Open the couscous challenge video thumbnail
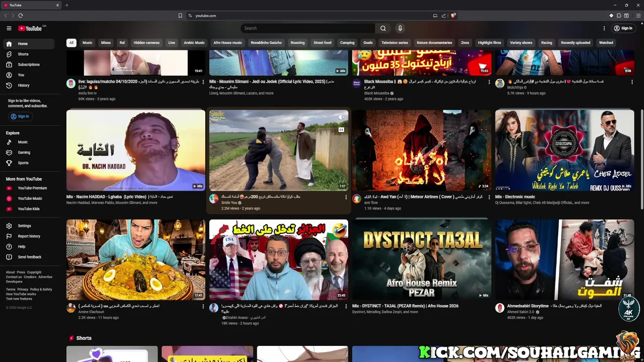Screen dimensions: 644x362 pyautogui.click(x=136, y=259)
